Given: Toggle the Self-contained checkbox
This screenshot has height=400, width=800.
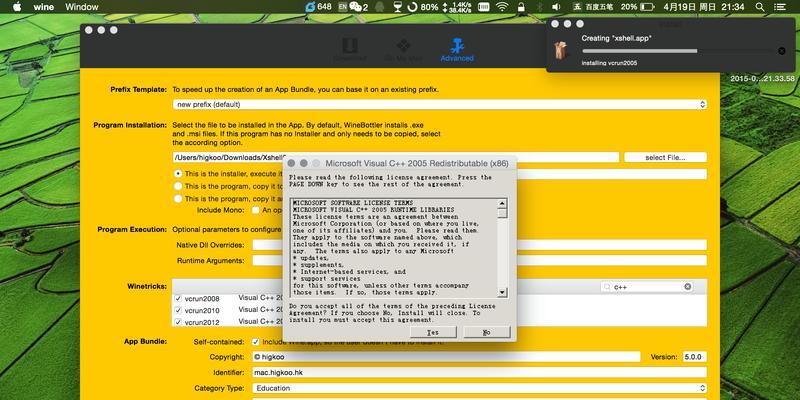Looking at the screenshot, I should click(x=256, y=342).
